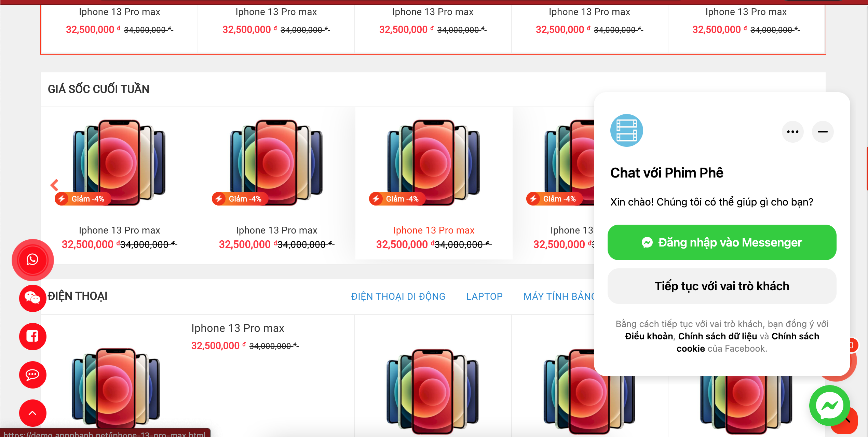Switch to the LAPTOP tab
The height and width of the screenshot is (437, 868).
pyautogui.click(x=484, y=296)
